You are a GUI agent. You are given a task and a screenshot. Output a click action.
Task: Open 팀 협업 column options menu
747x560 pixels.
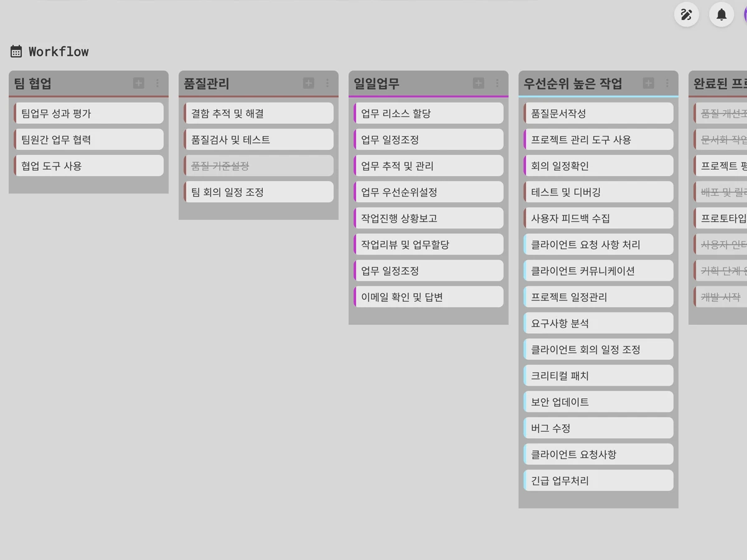[x=157, y=83]
